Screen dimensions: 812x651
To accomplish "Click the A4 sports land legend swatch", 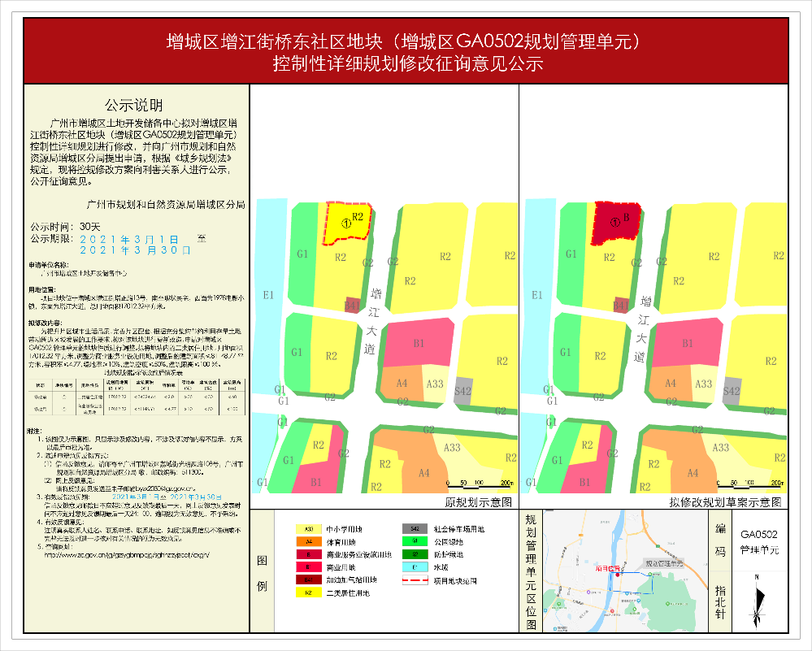I will (309, 542).
